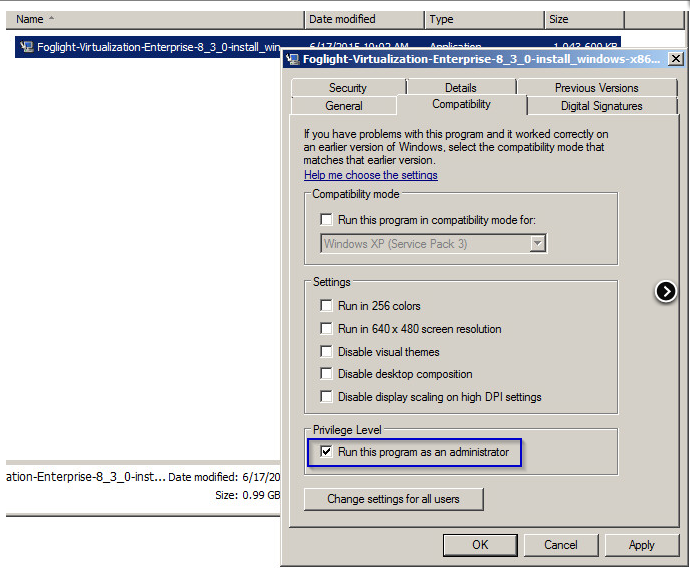Open Help me choose the settings link
Viewport: 690px width, 568px height.
371,175
